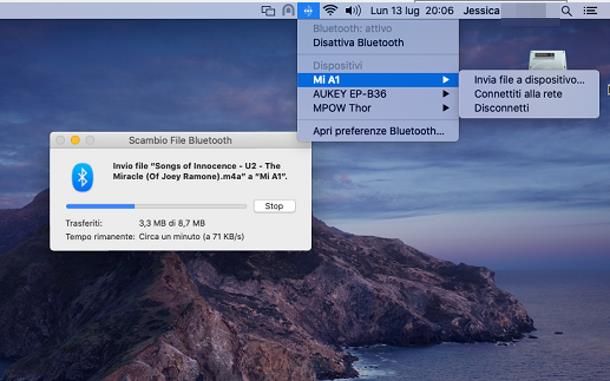The width and height of the screenshot is (610, 381).
Task: Close the Bluetooth menu via its menu bar icon
Action: (x=309, y=11)
